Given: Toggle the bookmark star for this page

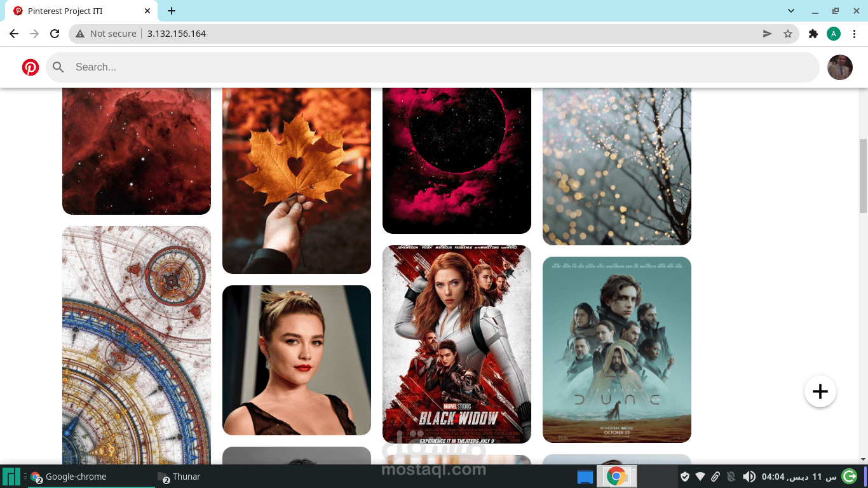Looking at the screenshot, I should pos(788,33).
